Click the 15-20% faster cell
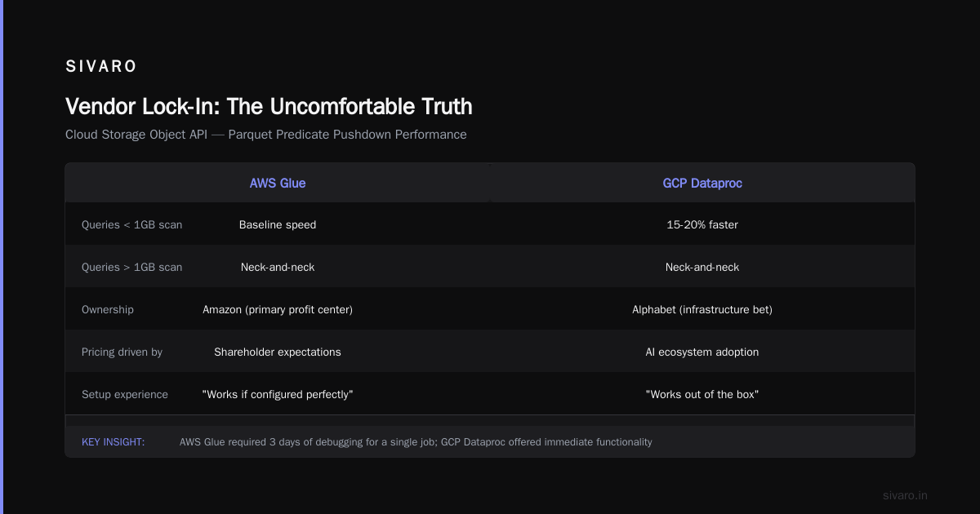980x514 pixels. tap(702, 224)
